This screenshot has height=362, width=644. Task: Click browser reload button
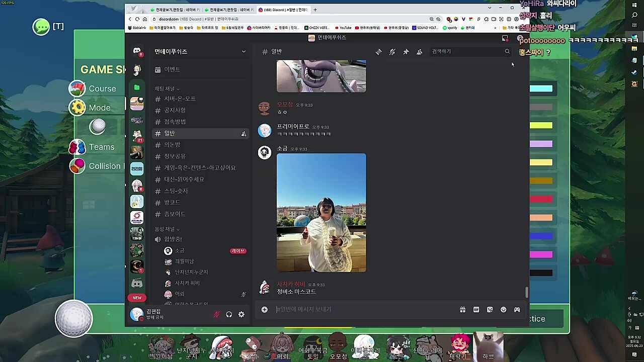(x=137, y=19)
